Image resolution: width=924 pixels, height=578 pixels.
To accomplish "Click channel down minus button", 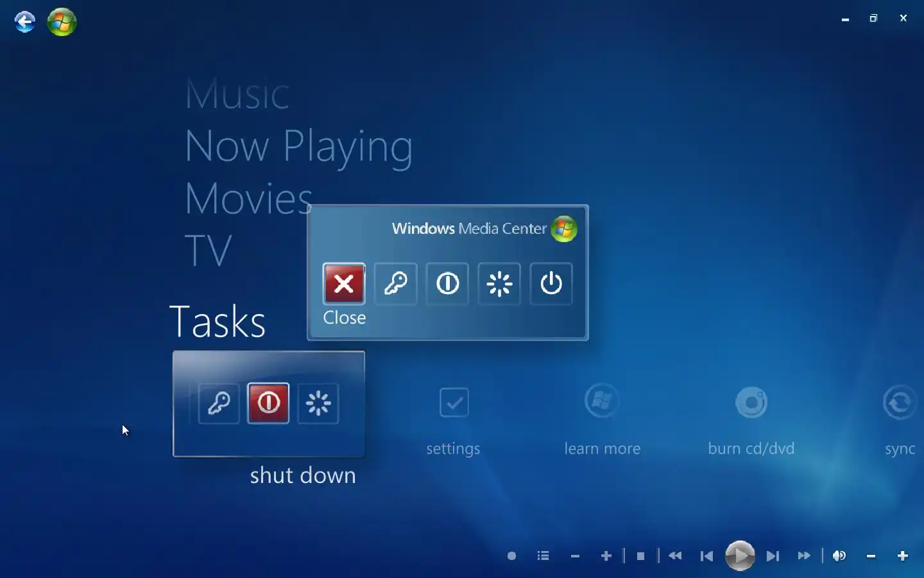I will click(575, 556).
